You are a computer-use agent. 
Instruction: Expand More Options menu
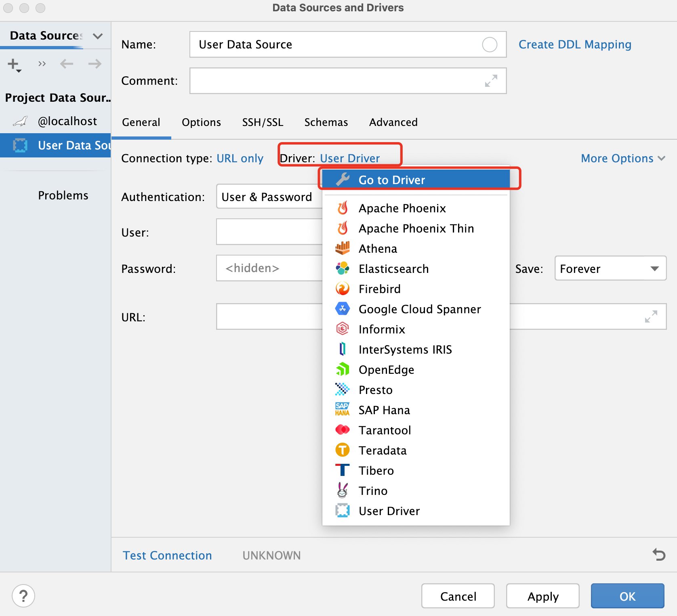623,158
